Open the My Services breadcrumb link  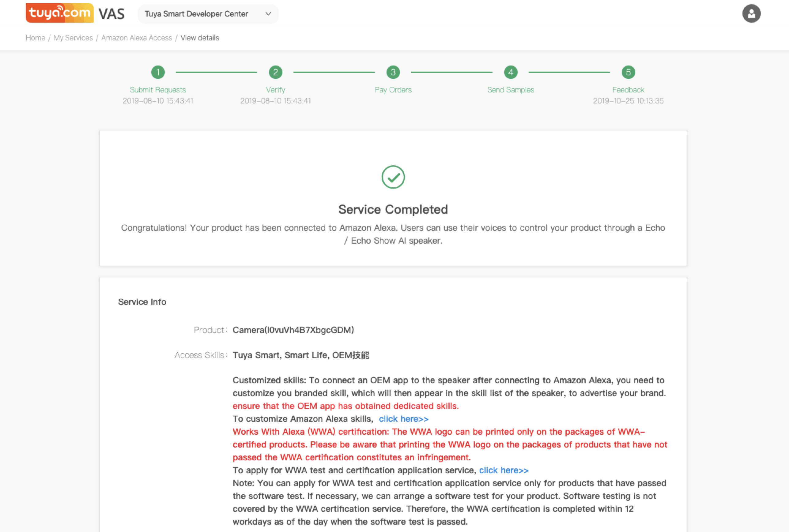tap(73, 38)
